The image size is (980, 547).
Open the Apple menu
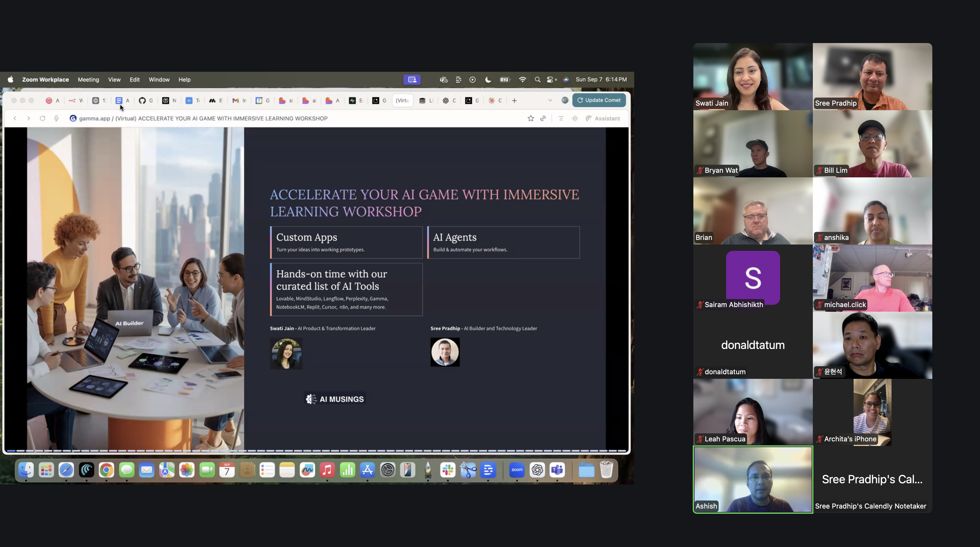[11, 79]
